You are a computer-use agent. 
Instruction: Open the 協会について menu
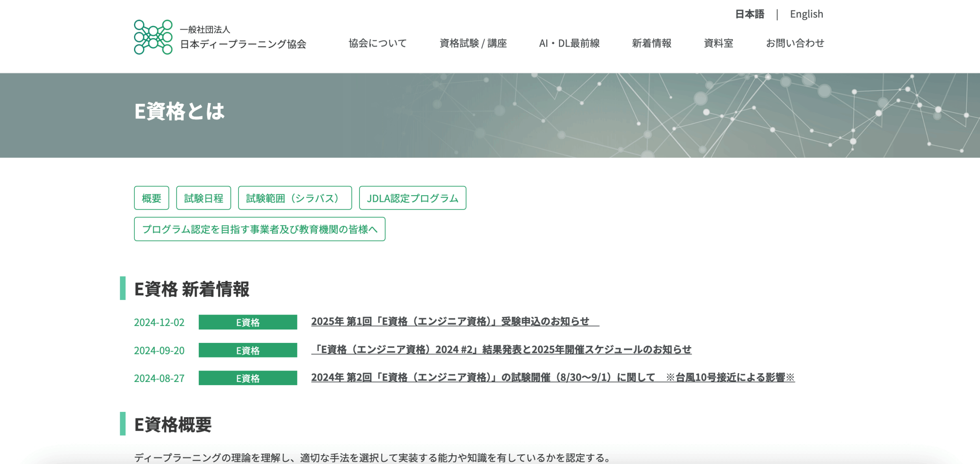point(377,43)
